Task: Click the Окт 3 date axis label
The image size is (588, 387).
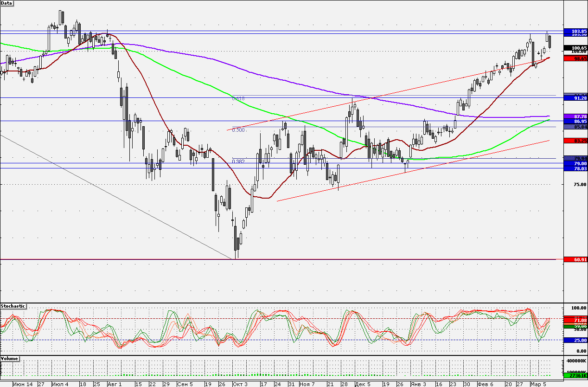Action: pos(240,384)
